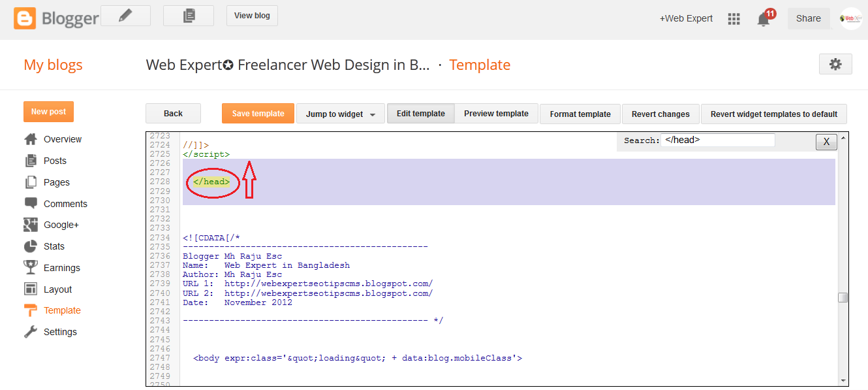The height and width of the screenshot is (390, 868).
Task: Select Template menu item in sidebar
Action: pyautogui.click(x=62, y=310)
